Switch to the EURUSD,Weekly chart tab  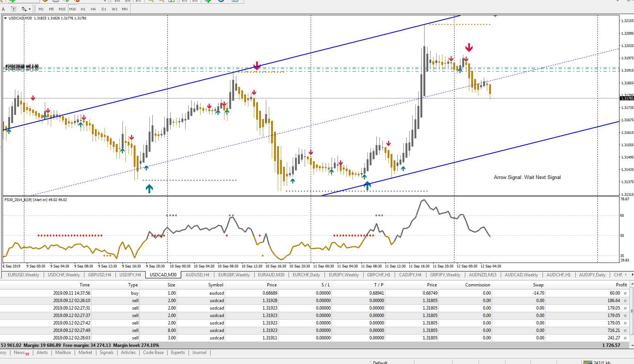coord(23,275)
